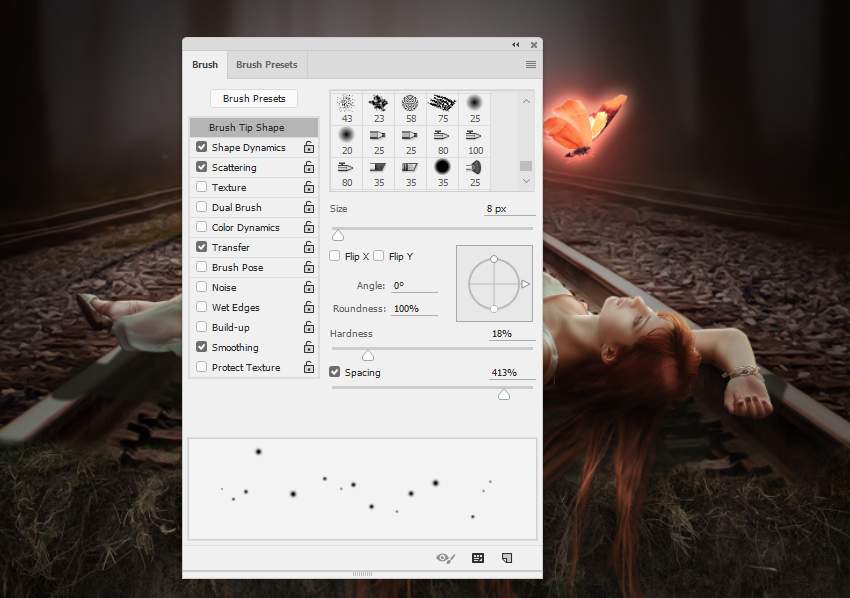Click the Roundness value field

[x=414, y=309]
